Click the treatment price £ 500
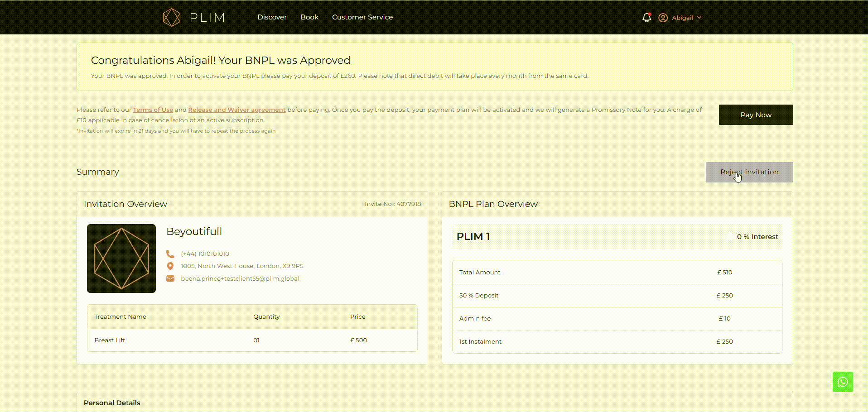Screen dimensions: 868x412 tap(358, 340)
